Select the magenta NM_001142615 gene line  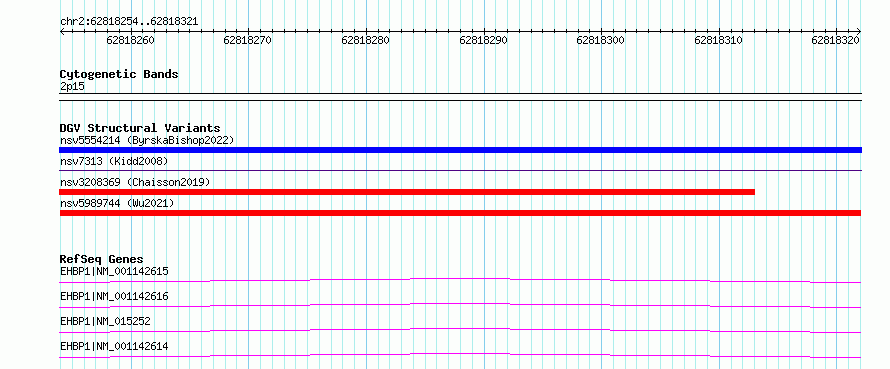460,280
